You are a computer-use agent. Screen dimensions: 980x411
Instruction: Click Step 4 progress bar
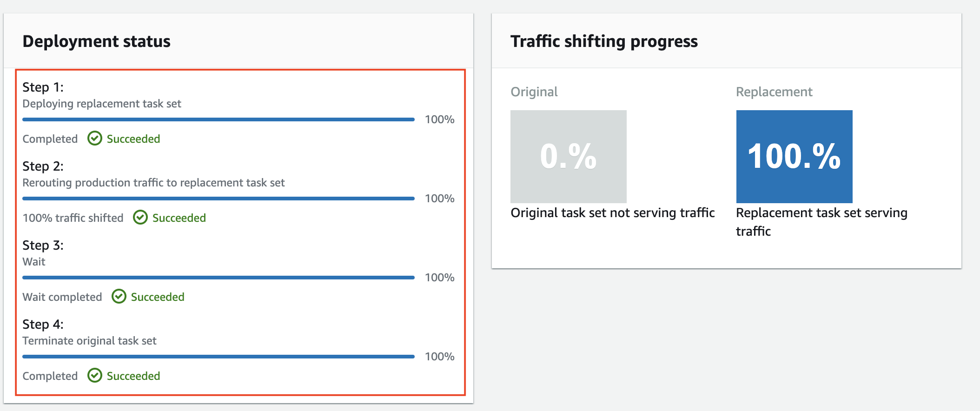(219, 356)
